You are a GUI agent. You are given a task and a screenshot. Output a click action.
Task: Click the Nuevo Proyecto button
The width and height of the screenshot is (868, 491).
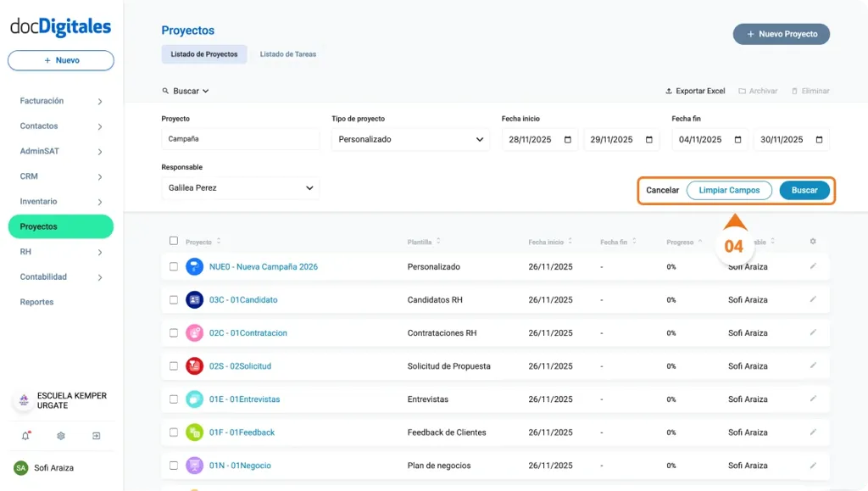coord(781,34)
